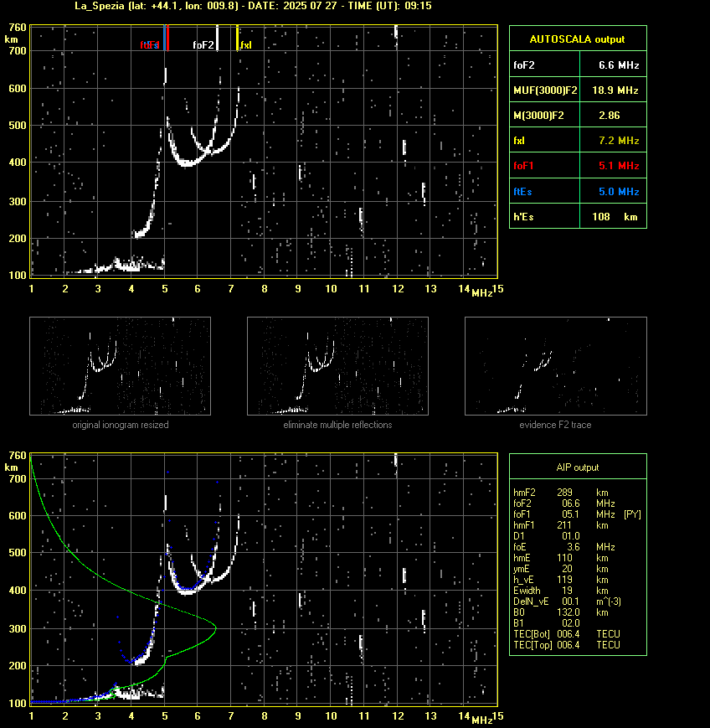The image size is (710, 728).
Task: Click the D1 row label
Action: point(519,536)
